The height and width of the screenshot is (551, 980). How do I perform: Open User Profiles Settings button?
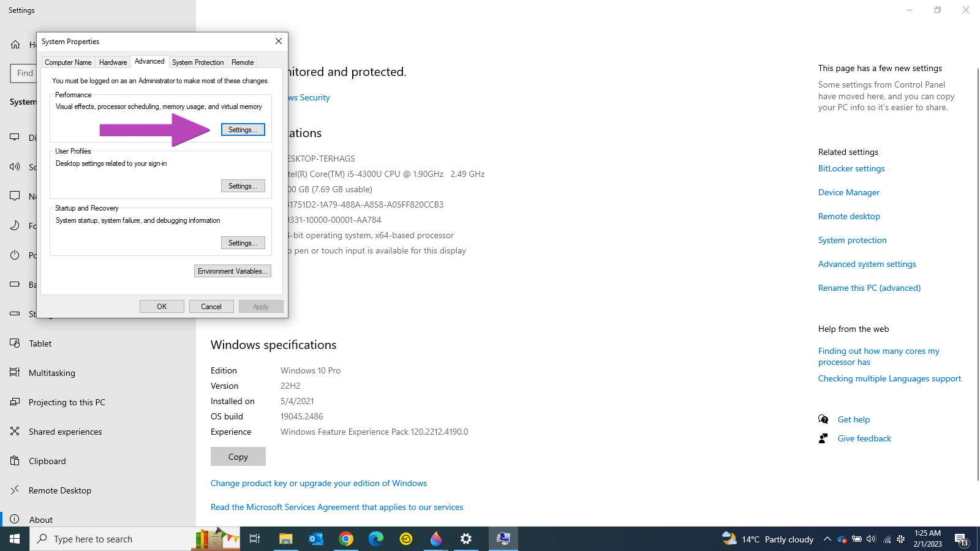point(243,186)
